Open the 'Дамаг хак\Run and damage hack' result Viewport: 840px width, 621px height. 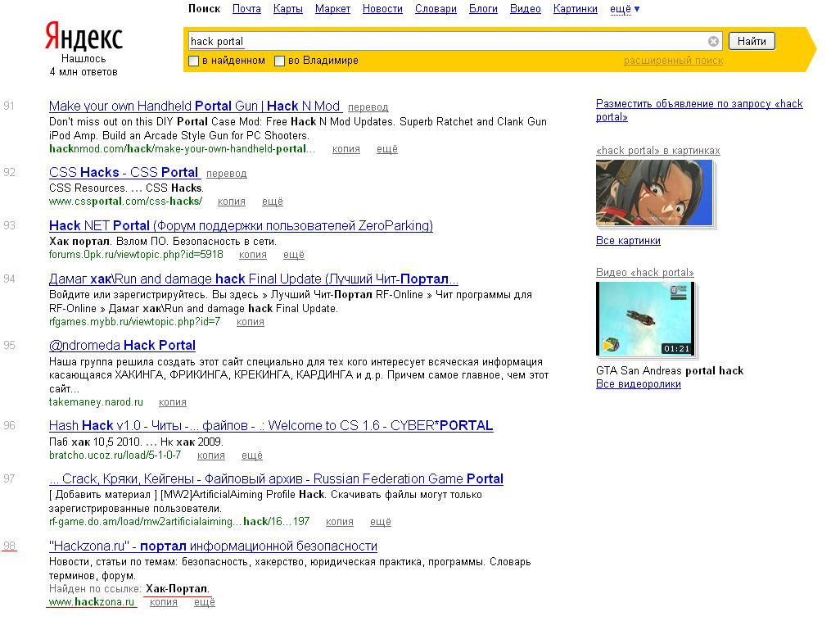click(254, 279)
